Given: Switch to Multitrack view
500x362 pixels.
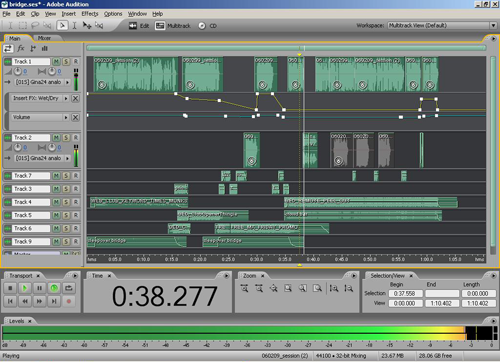Looking at the screenshot, I should pos(173,26).
